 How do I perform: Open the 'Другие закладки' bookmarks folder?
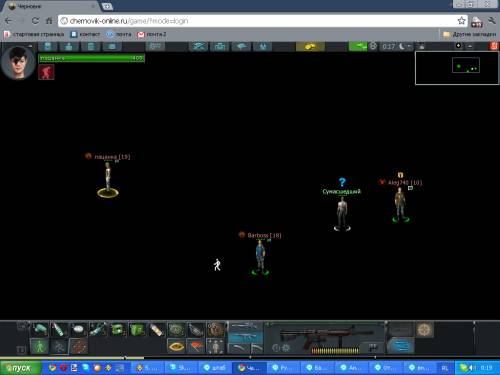point(469,34)
